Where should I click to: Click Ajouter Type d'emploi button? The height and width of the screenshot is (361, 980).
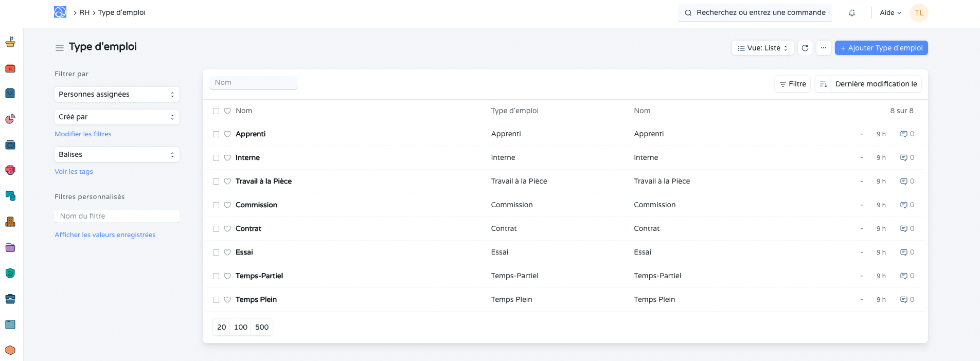pos(881,48)
